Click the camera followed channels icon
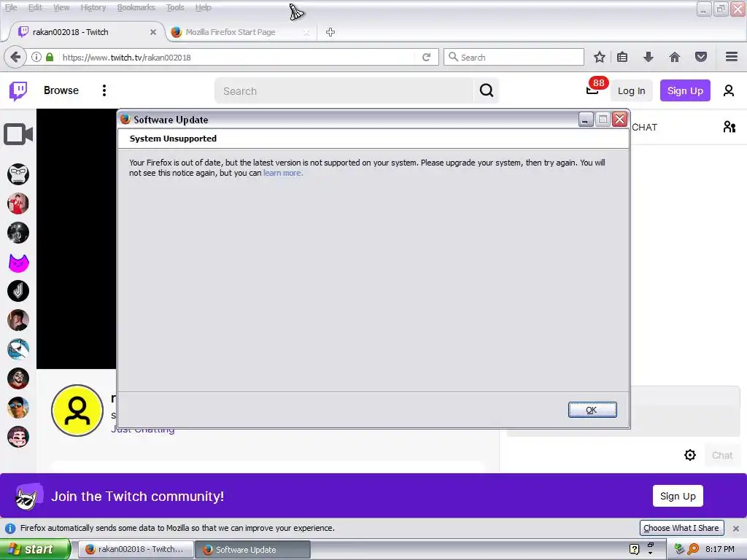This screenshot has height=560, width=747. pos(18,134)
